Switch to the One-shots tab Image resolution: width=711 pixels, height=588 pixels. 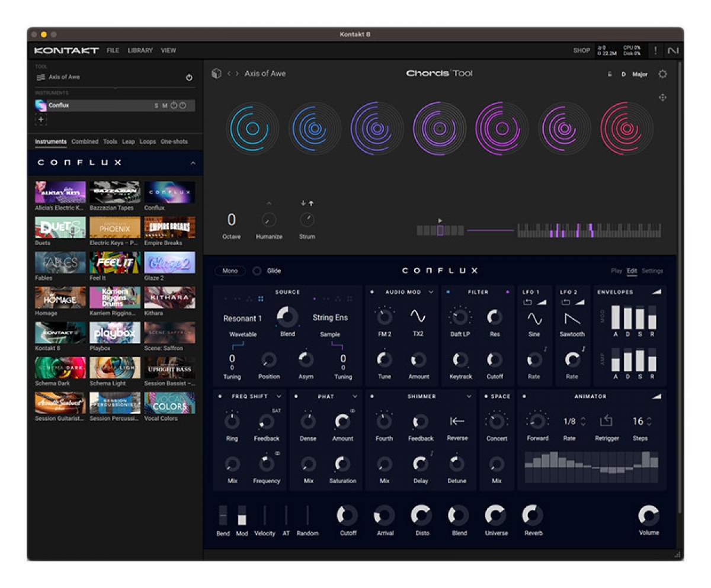click(x=174, y=142)
